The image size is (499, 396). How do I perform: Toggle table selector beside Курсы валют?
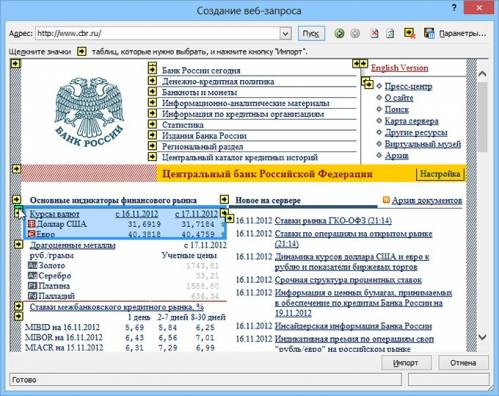pyautogui.click(x=19, y=213)
